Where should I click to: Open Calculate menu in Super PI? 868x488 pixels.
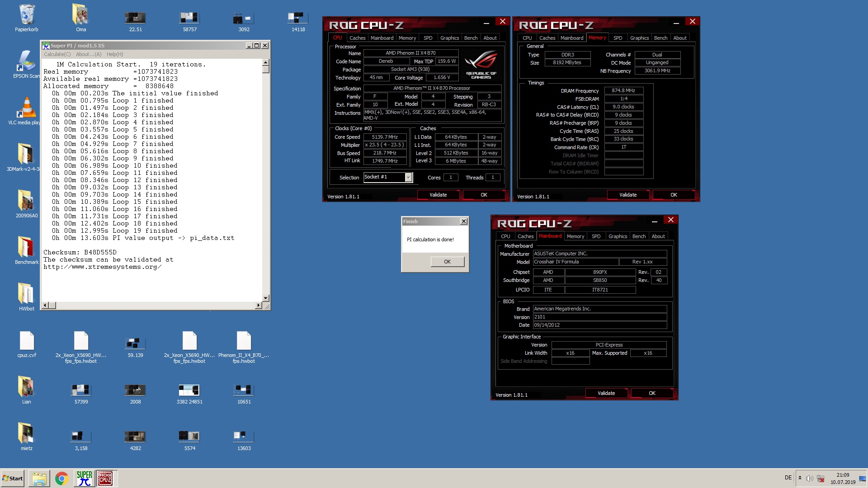(57, 54)
